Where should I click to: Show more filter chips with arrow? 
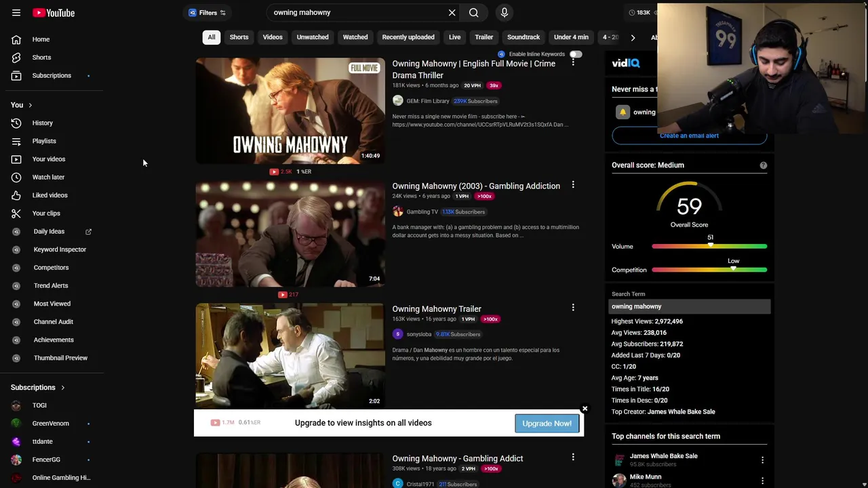click(633, 37)
